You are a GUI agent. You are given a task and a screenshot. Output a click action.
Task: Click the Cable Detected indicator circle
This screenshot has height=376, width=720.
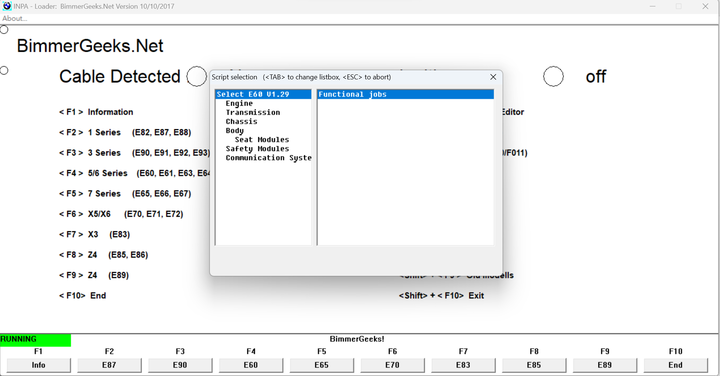coord(197,76)
